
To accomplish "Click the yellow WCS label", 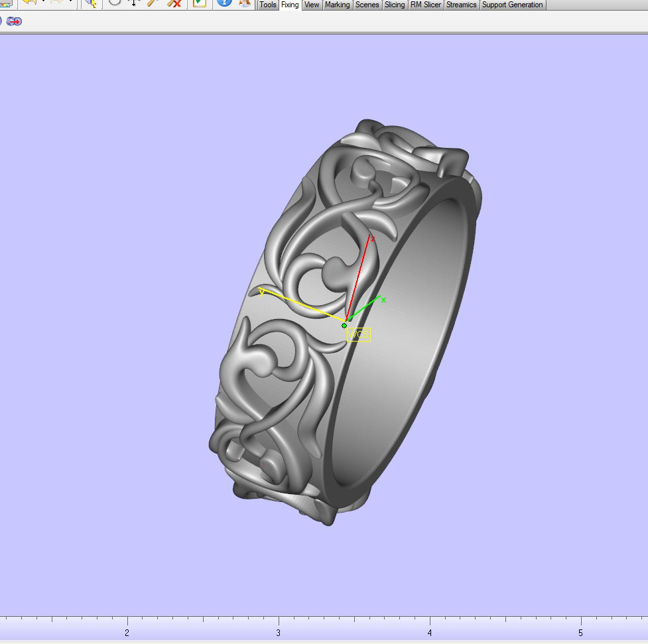I will [x=358, y=334].
